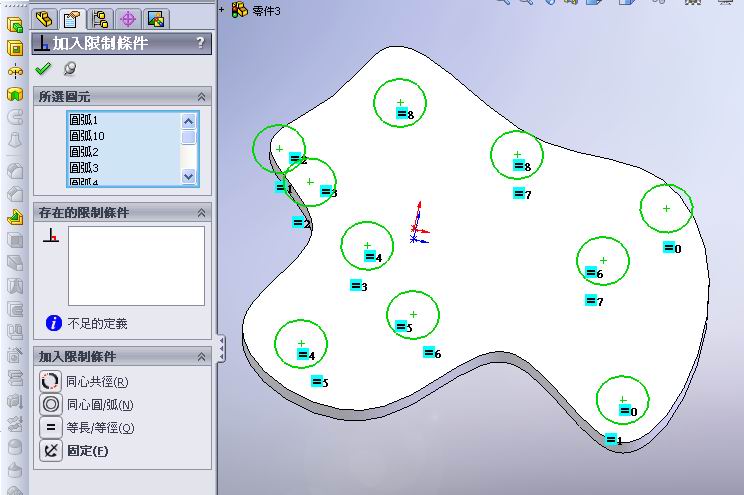Click the greyed-out Swept Boss tool

[x=15, y=117]
